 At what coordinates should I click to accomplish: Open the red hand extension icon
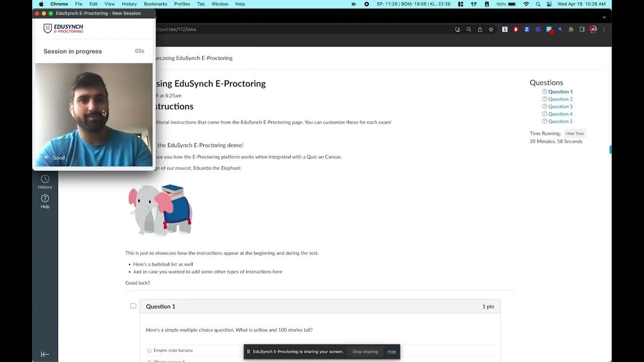[516, 29]
